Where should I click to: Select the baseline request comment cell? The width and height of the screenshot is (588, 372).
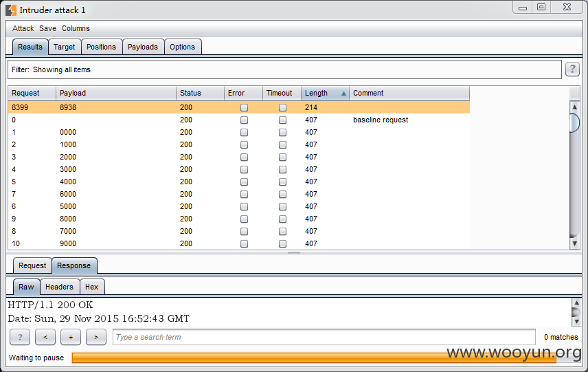(381, 120)
